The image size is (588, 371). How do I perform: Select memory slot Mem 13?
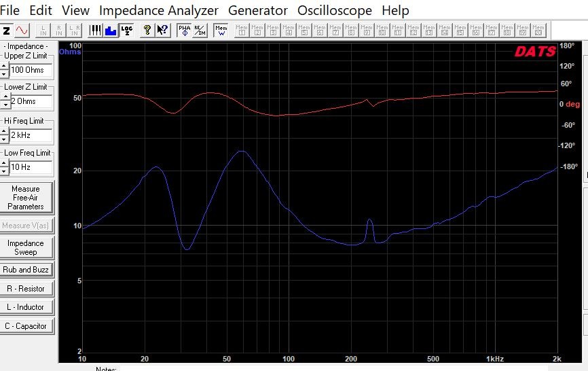pyautogui.click(x=429, y=31)
